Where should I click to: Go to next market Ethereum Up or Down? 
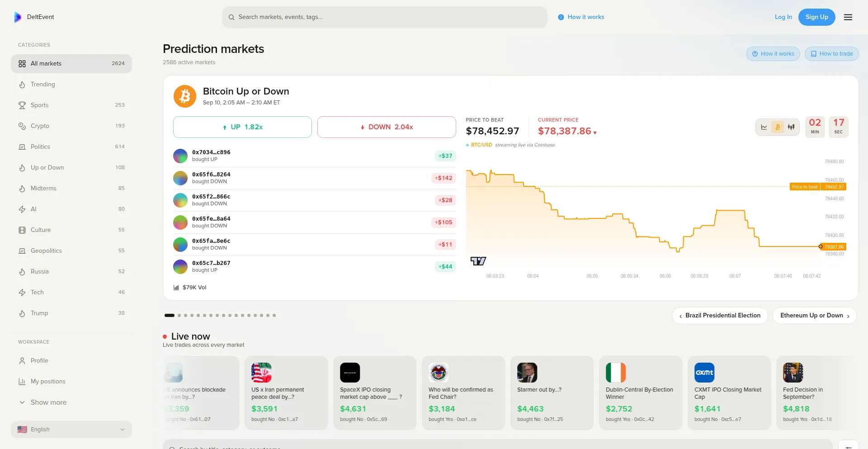815,316
